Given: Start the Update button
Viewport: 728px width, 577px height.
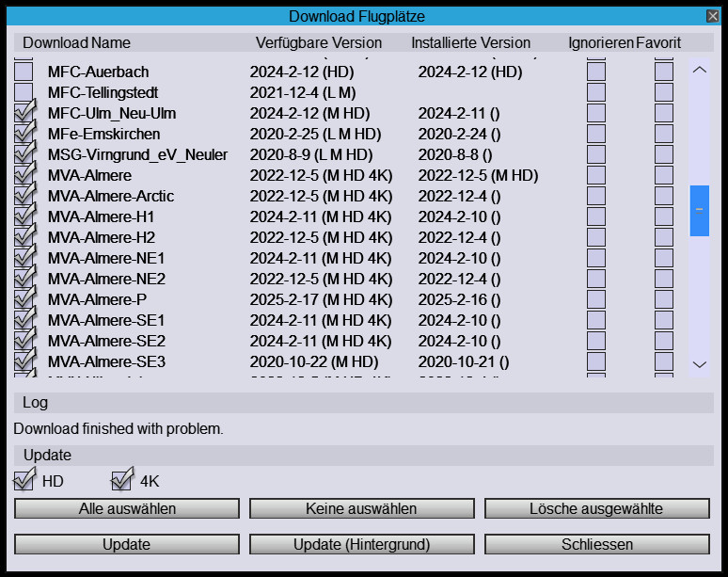Looking at the screenshot, I should 126,544.
